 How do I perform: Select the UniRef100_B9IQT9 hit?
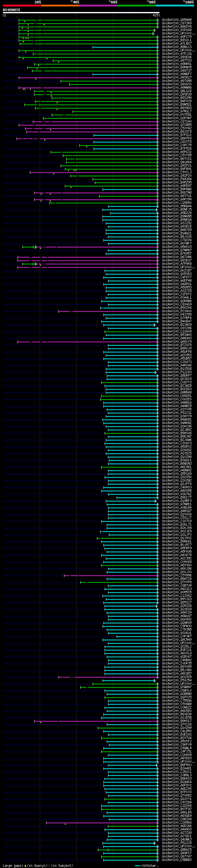(x=176, y=132)
